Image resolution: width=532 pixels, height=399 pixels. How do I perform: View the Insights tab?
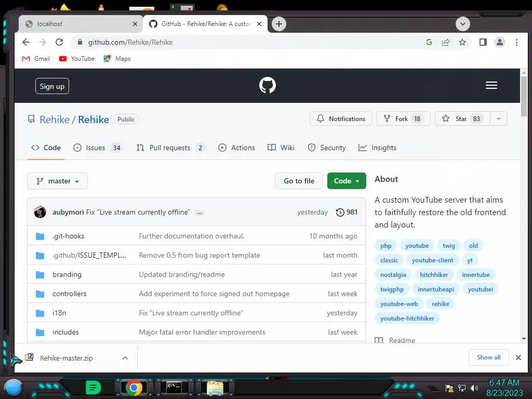(377, 148)
